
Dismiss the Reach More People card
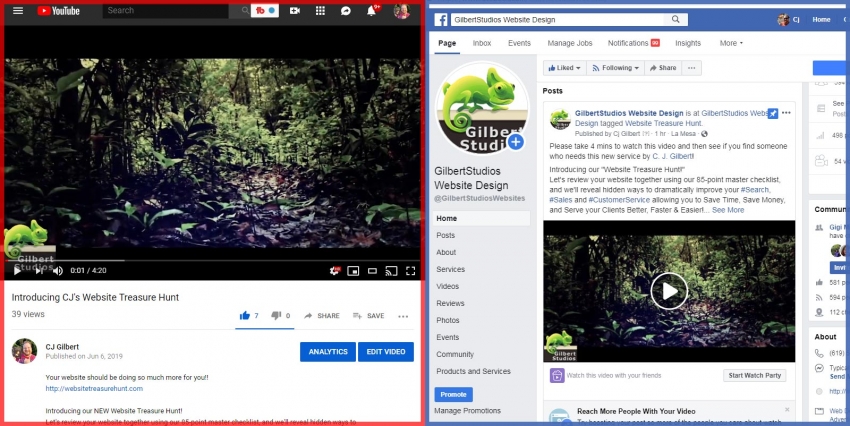click(x=787, y=410)
